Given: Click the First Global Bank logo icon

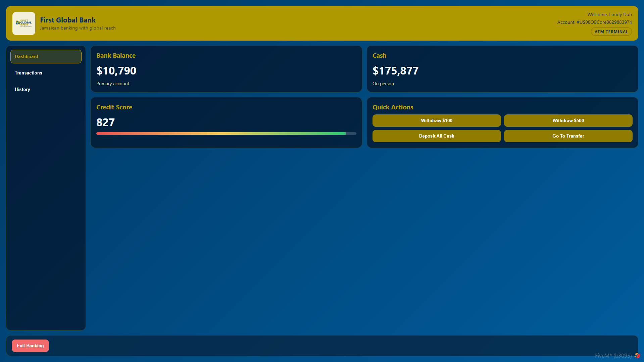Looking at the screenshot, I should pos(24,23).
